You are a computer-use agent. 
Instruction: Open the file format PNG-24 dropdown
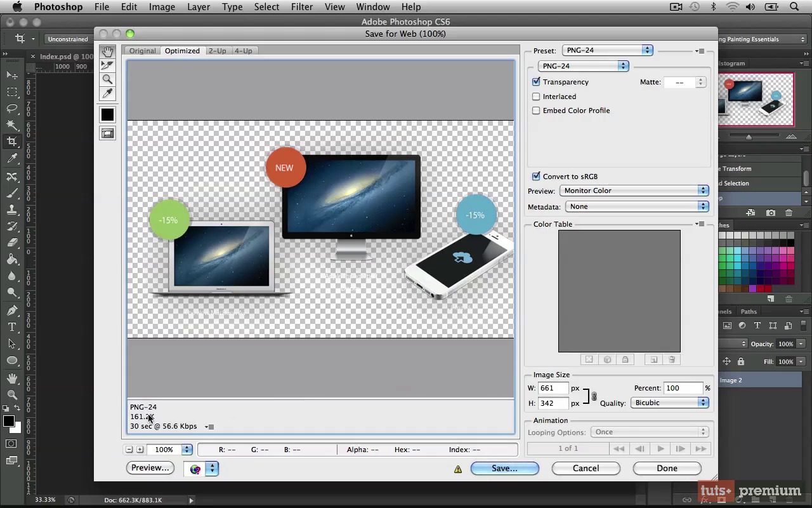[x=583, y=66]
